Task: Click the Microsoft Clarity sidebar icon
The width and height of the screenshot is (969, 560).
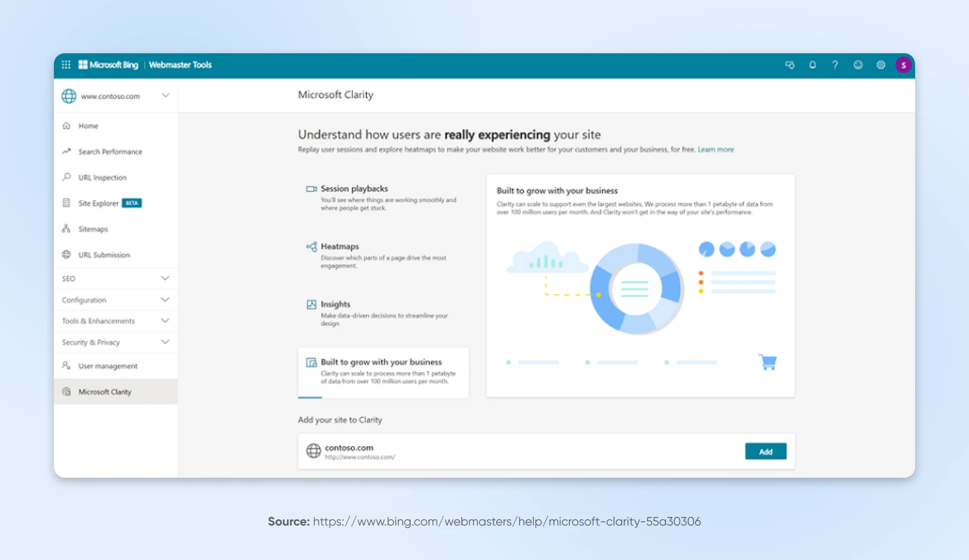Action: coord(67,392)
